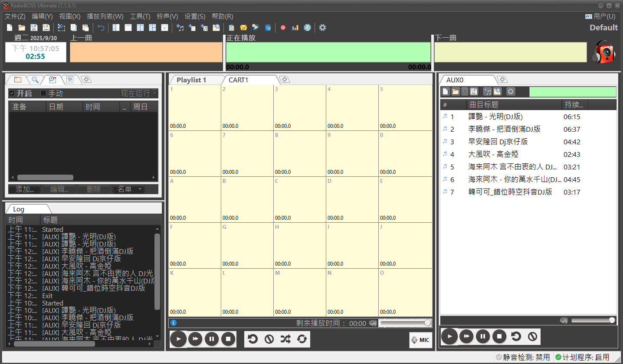Switch to the Playlist 1 tab
Viewport: 623px width, 364px height.
[x=191, y=80]
